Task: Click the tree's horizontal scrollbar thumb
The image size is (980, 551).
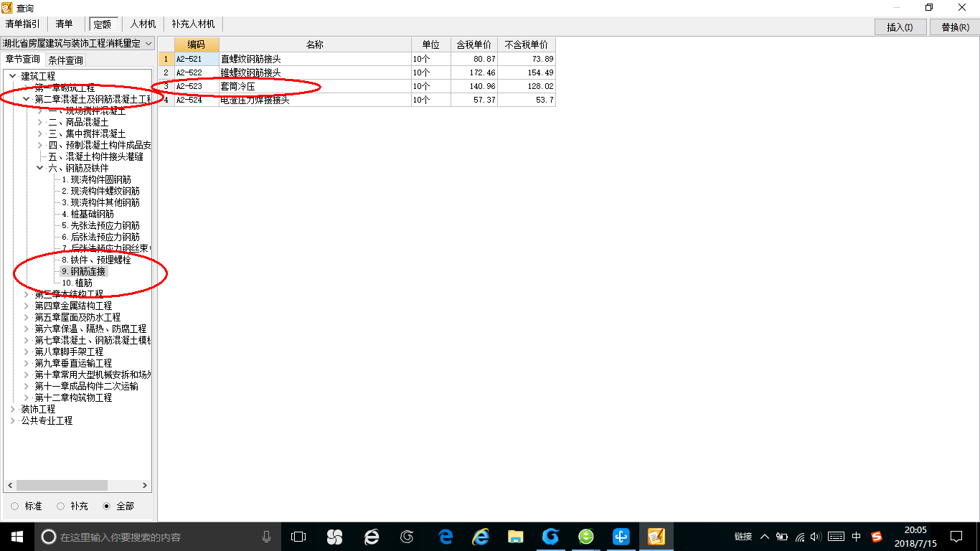Action: pyautogui.click(x=62, y=486)
